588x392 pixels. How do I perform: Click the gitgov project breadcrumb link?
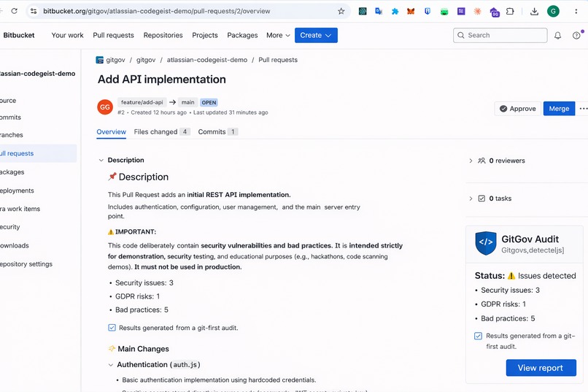click(x=146, y=60)
